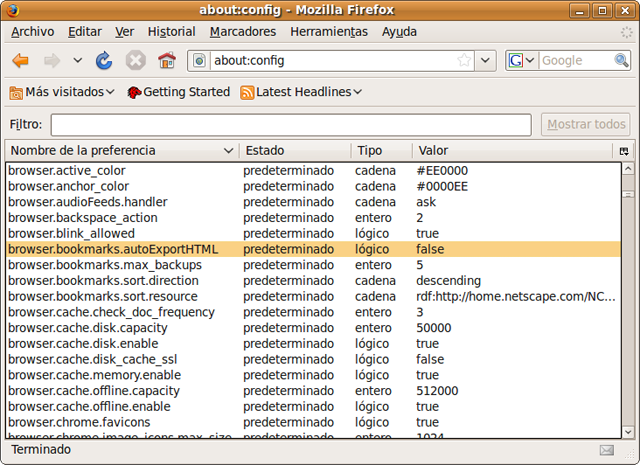Go to the Home page icon
This screenshot has width=640, height=465.
click(166, 61)
